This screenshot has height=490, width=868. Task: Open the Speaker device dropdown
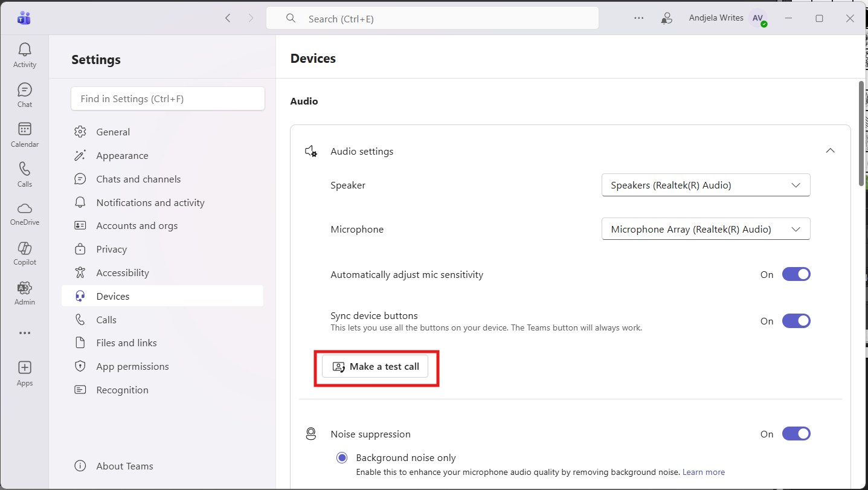(x=706, y=185)
